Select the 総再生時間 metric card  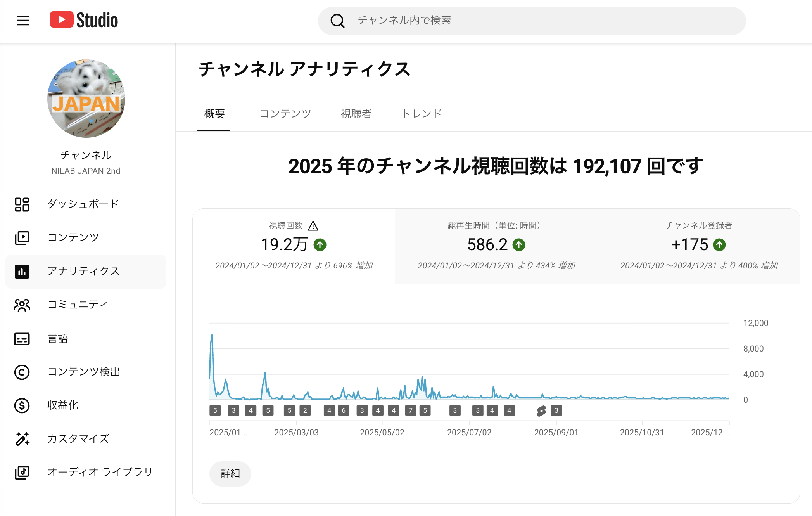point(496,246)
